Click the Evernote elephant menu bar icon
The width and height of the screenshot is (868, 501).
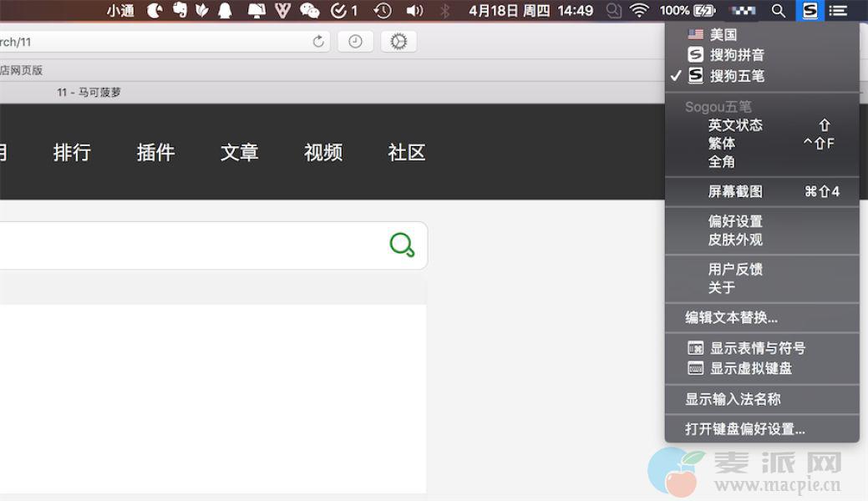[179, 11]
